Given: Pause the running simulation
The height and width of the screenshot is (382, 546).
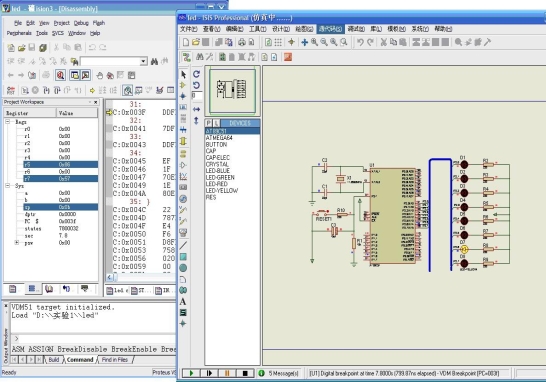Looking at the screenshot, I should tap(227, 373).
